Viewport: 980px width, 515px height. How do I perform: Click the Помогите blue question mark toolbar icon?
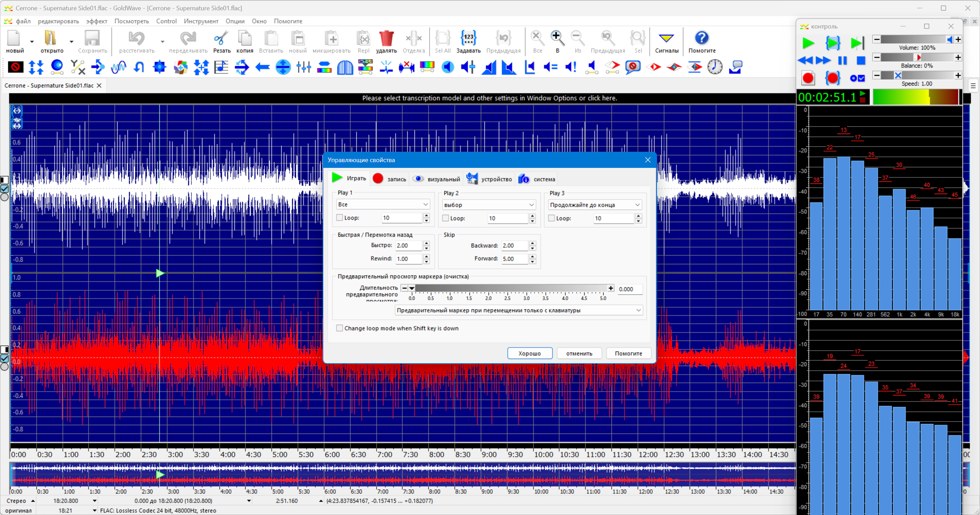[x=702, y=41]
